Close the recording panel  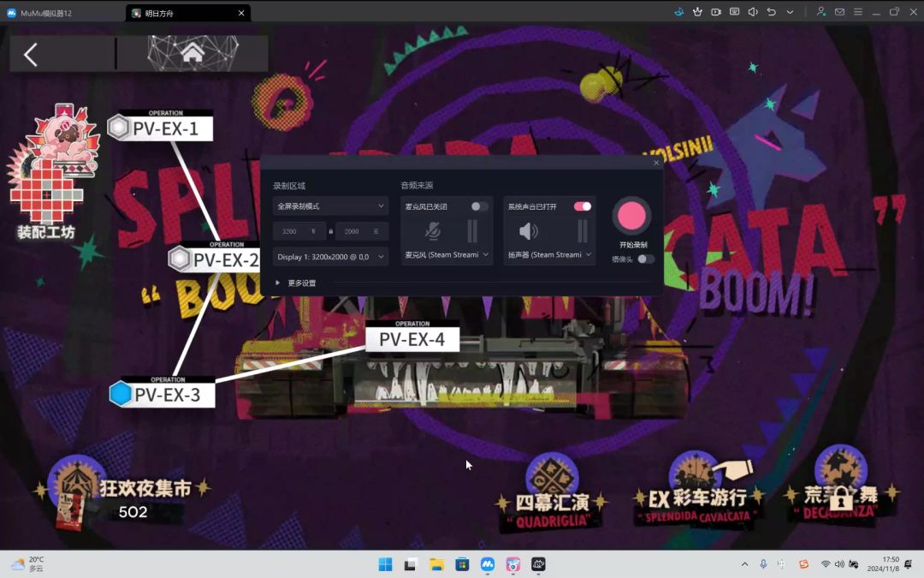click(x=656, y=163)
